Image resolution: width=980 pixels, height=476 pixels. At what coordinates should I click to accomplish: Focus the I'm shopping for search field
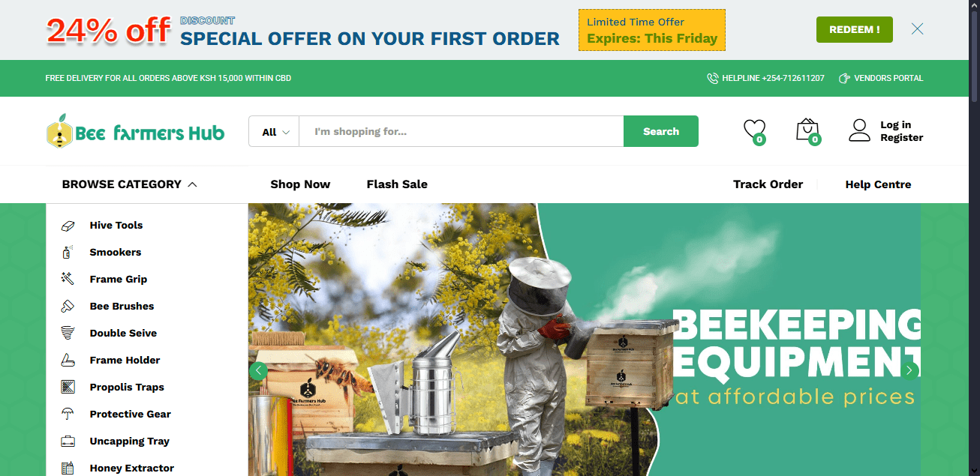pos(461,131)
